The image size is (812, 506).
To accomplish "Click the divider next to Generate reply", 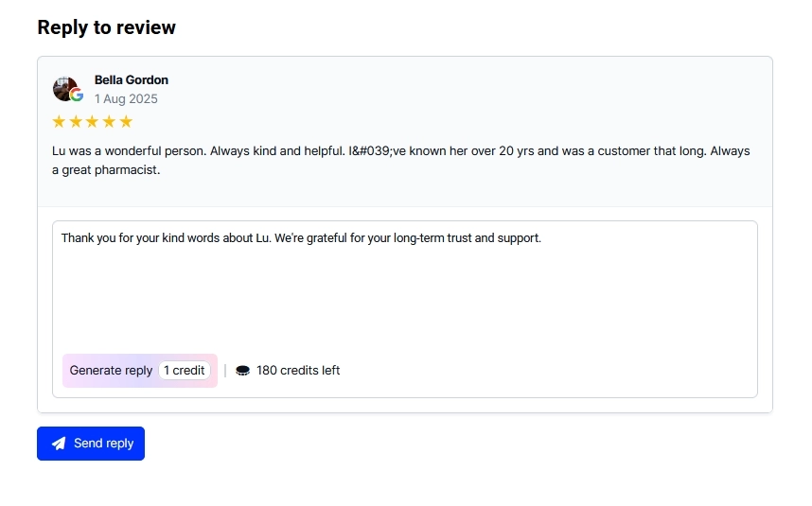I will pos(225,371).
